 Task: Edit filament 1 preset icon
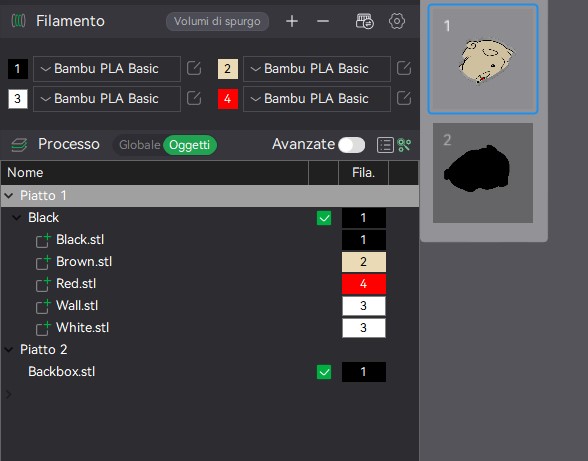(x=194, y=69)
